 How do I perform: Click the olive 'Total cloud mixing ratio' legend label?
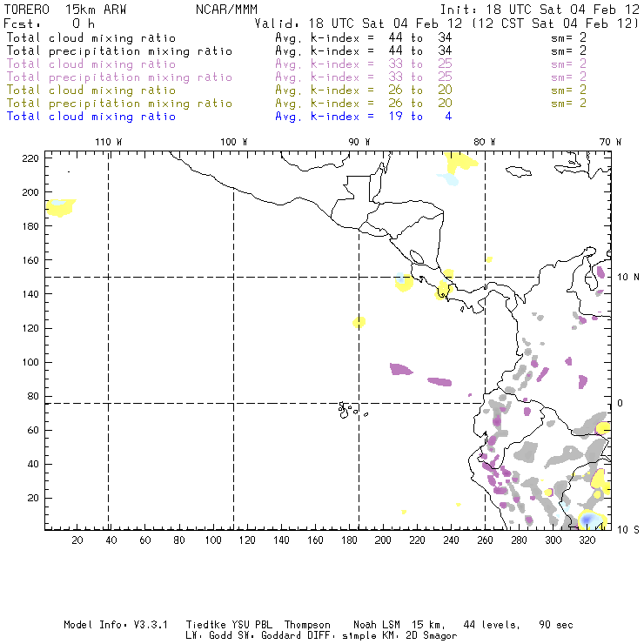[x=91, y=90]
